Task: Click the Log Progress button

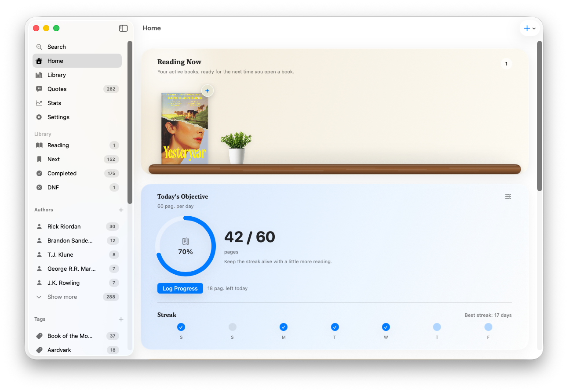Action: (180, 288)
